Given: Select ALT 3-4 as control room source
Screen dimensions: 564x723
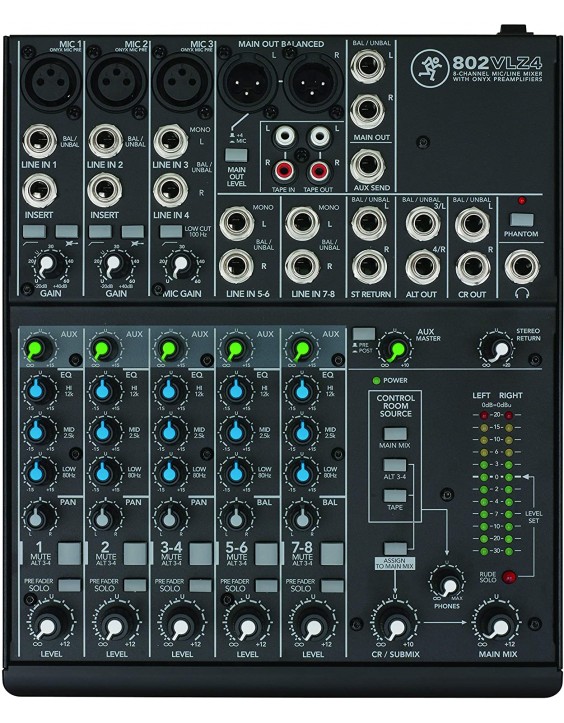Looking at the screenshot, I should tap(395, 465).
